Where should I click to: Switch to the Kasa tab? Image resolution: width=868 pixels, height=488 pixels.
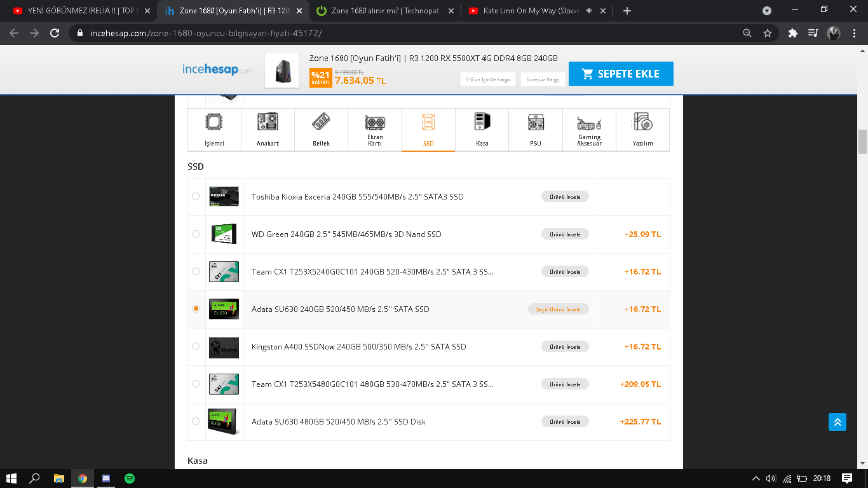click(482, 130)
